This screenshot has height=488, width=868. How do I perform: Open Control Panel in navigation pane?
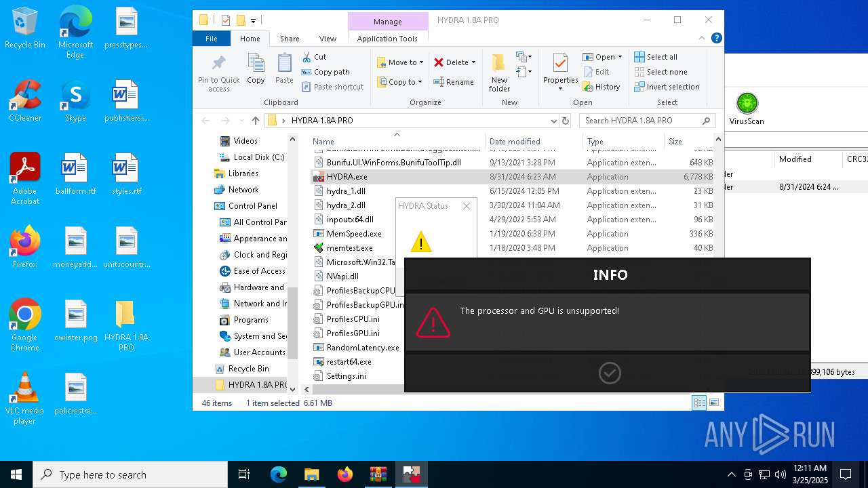245,206
